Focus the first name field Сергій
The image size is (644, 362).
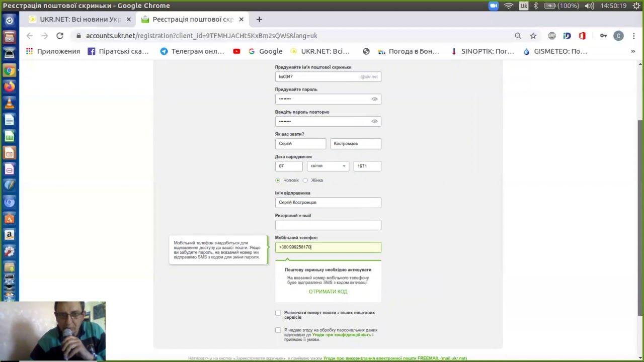coord(300,144)
